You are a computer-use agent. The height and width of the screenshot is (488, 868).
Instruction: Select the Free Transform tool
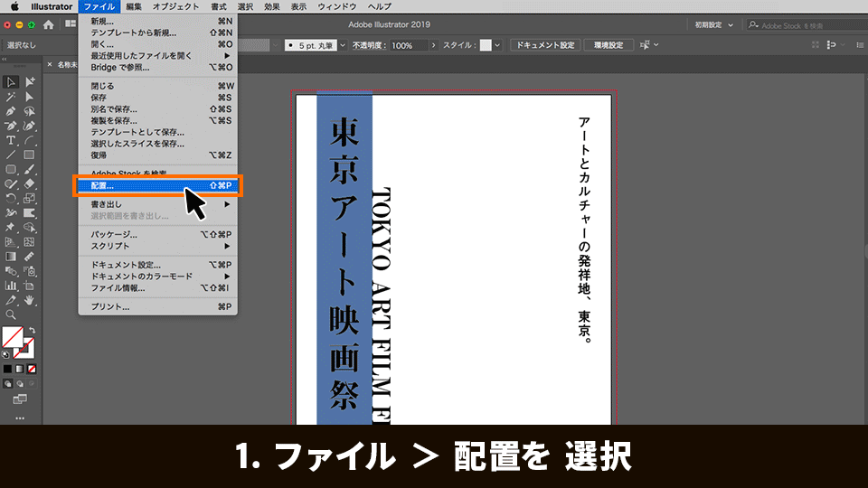[x=29, y=213]
